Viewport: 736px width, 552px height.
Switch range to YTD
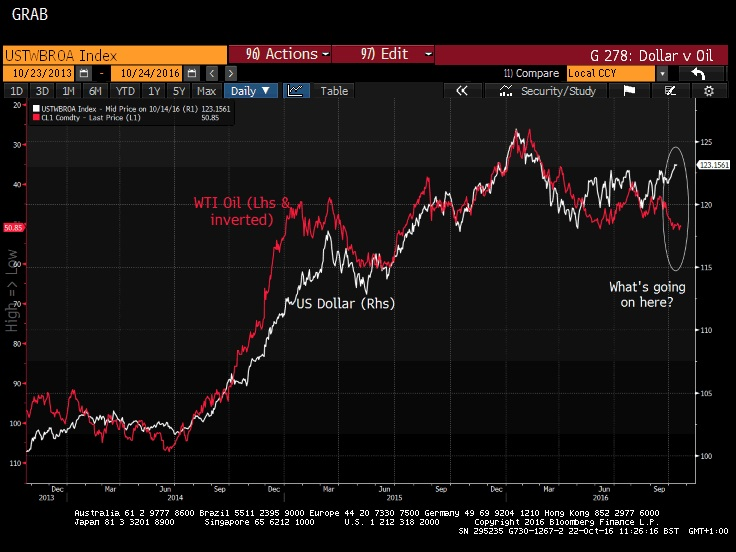pos(125,91)
